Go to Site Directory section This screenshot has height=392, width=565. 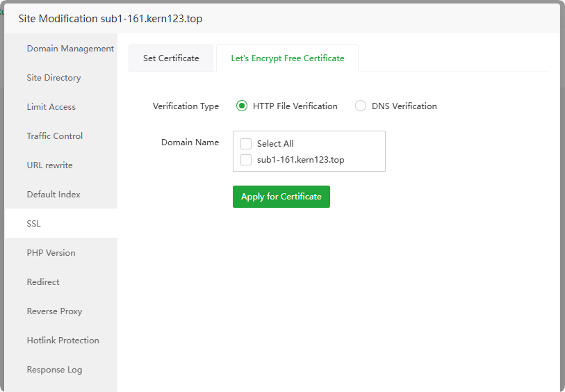coord(54,78)
